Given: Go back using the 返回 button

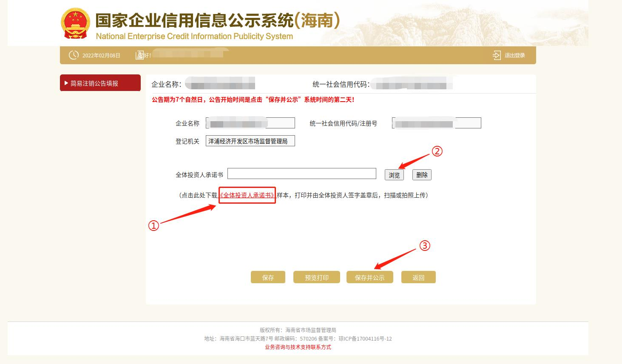Looking at the screenshot, I should coord(418,277).
